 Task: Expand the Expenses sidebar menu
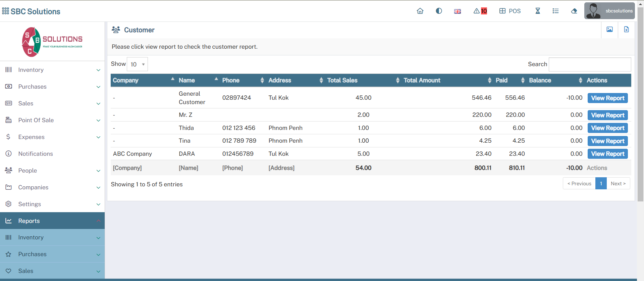[x=52, y=137]
